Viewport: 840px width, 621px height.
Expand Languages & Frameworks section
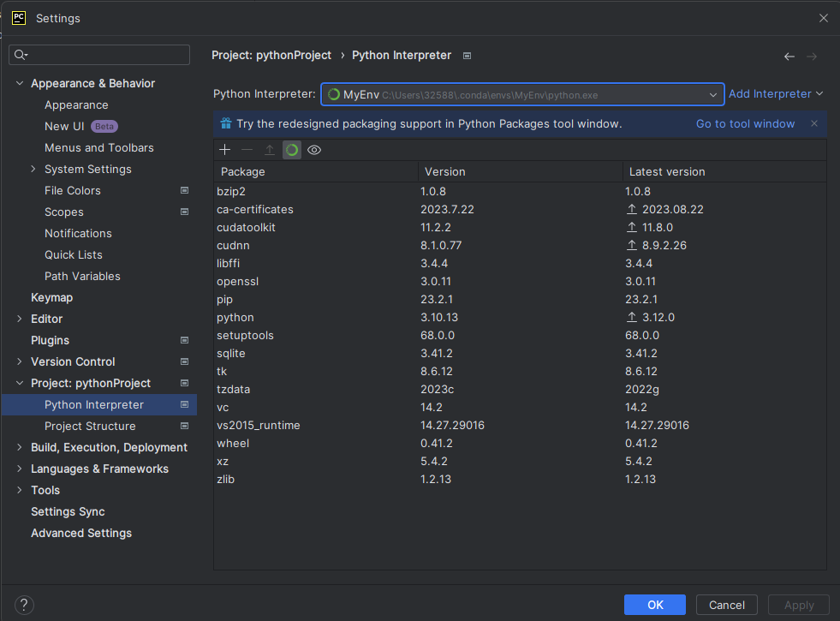[x=20, y=469]
